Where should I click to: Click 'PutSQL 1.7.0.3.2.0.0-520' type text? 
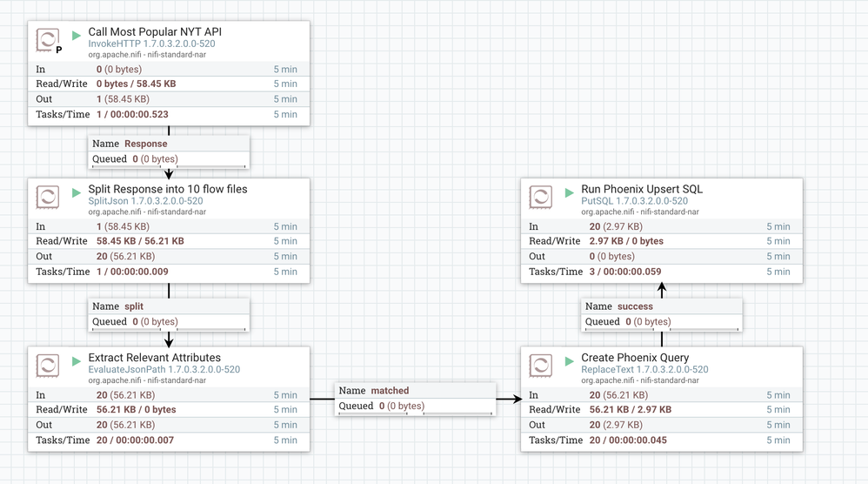[x=634, y=201]
